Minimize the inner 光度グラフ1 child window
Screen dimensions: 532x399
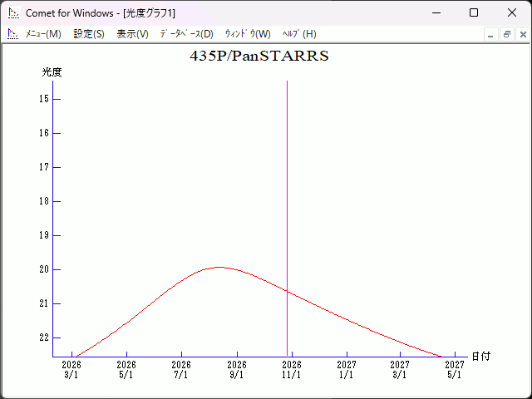[x=490, y=34]
